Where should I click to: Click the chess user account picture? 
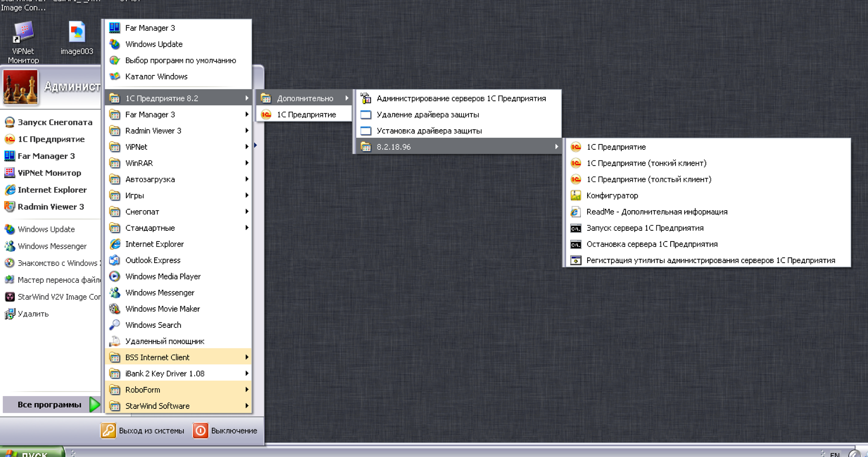(x=20, y=87)
